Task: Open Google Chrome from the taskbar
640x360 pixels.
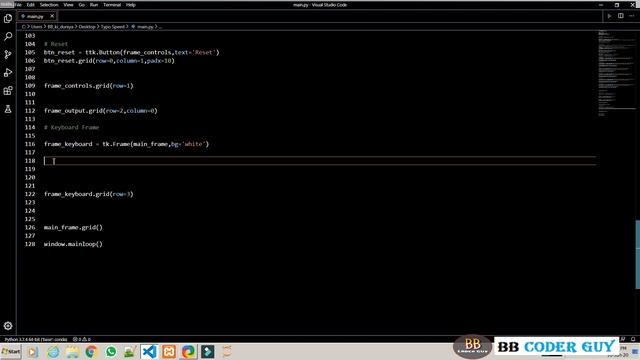Action: pyautogui.click(x=91, y=351)
